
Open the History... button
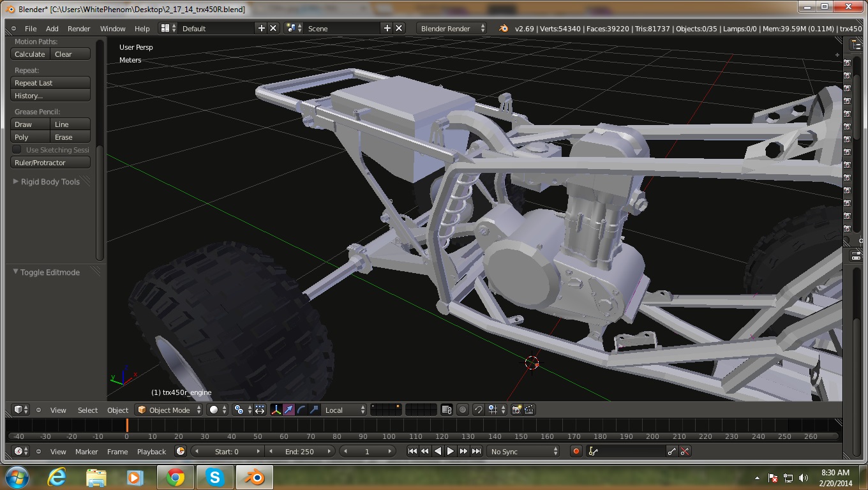pyautogui.click(x=50, y=96)
